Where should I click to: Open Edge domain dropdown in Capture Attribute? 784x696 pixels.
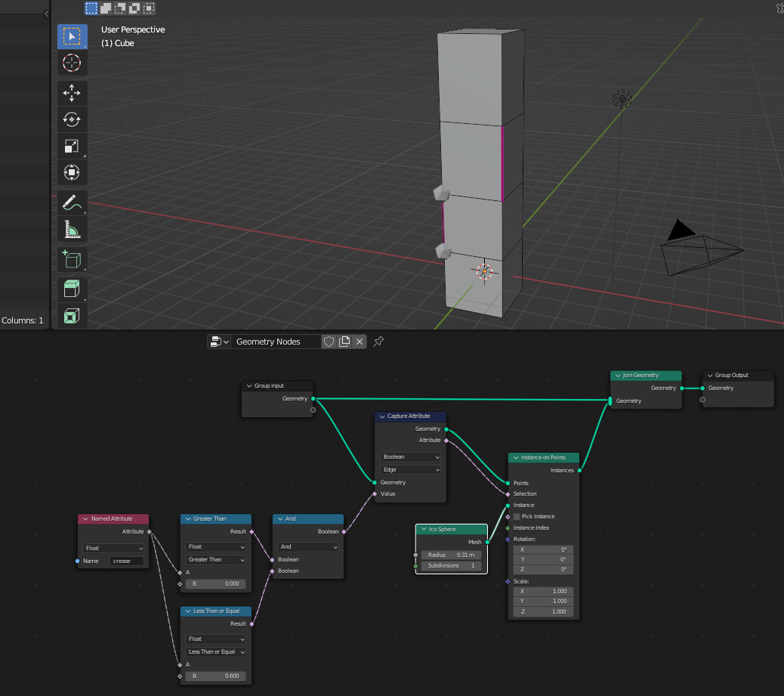410,470
